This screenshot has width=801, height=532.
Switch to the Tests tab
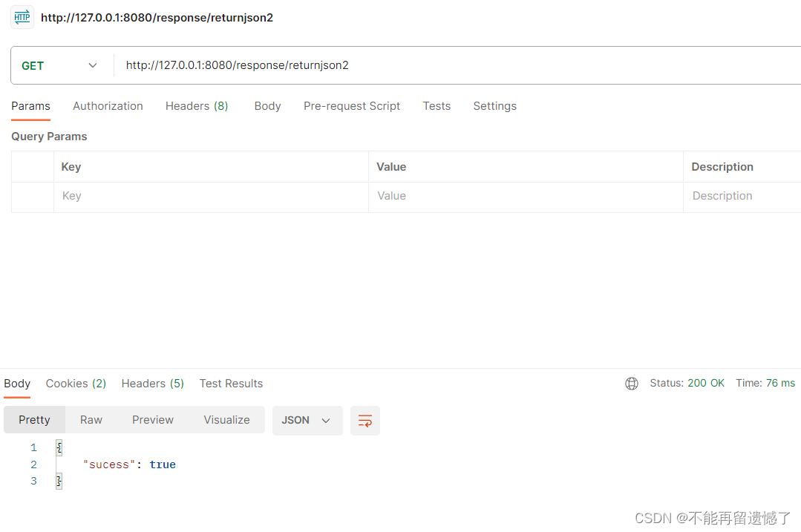pyautogui.click(x=437, y=106)
